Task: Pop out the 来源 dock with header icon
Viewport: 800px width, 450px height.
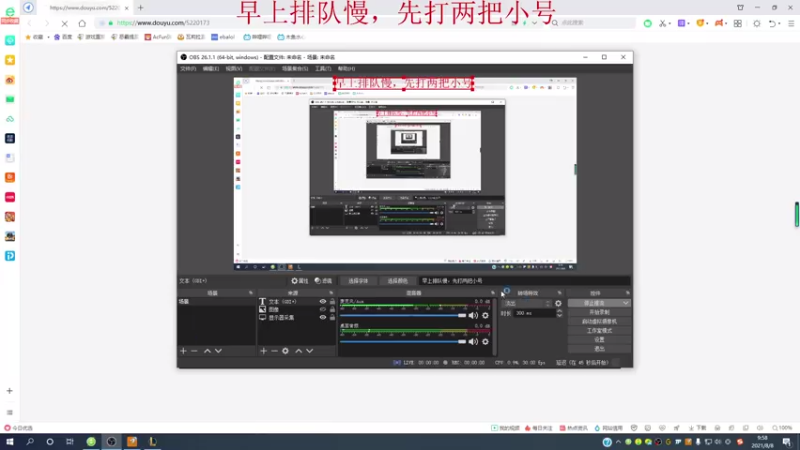Action: click(331, 293)
